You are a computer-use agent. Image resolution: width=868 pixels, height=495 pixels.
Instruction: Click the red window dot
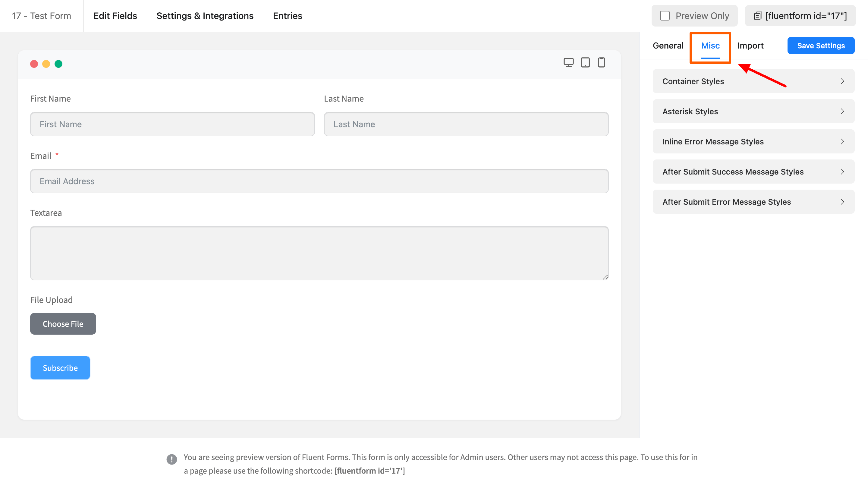34,64
